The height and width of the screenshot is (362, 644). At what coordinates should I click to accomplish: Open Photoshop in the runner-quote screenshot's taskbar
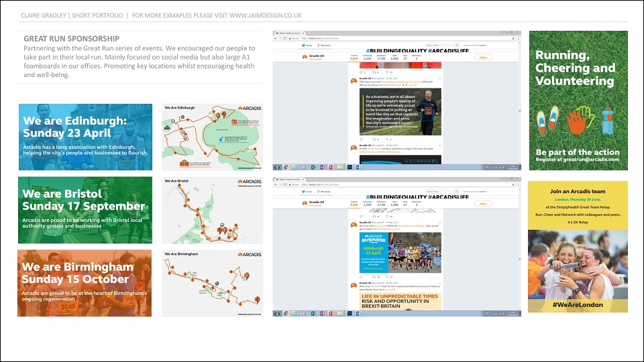349,168
